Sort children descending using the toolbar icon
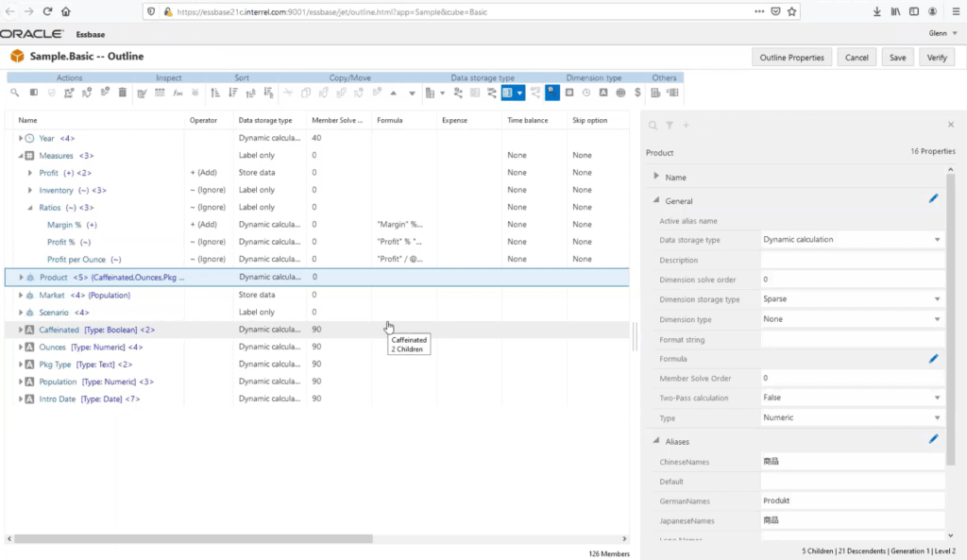The width and height of the screenshot is (967, 560). click(x=232, y=93)
